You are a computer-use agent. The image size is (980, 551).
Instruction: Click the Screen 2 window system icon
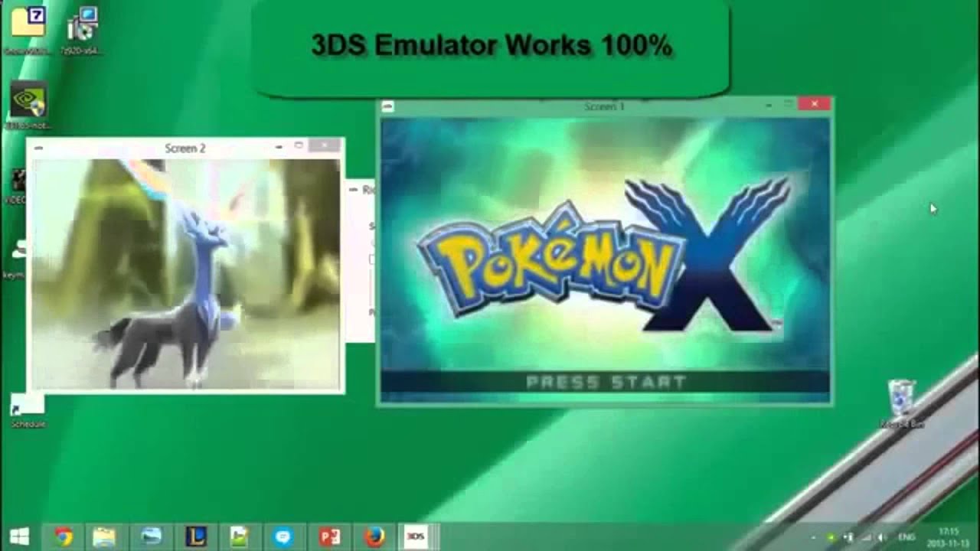point(38,148)
